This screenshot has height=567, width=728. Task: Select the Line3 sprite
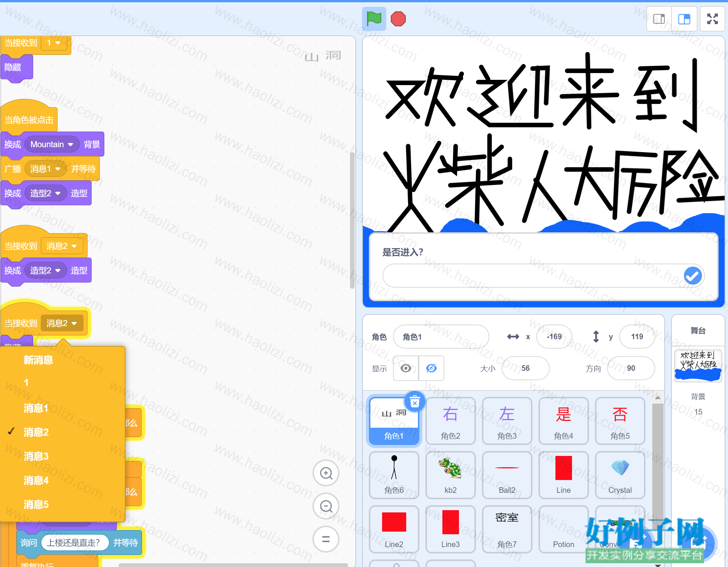pos(451,529)
